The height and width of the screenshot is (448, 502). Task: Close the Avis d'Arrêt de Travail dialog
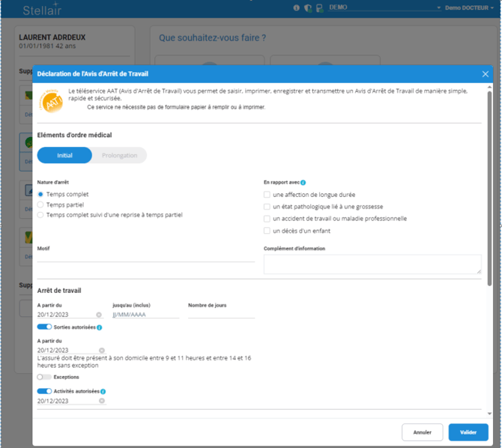click(485, 74)
